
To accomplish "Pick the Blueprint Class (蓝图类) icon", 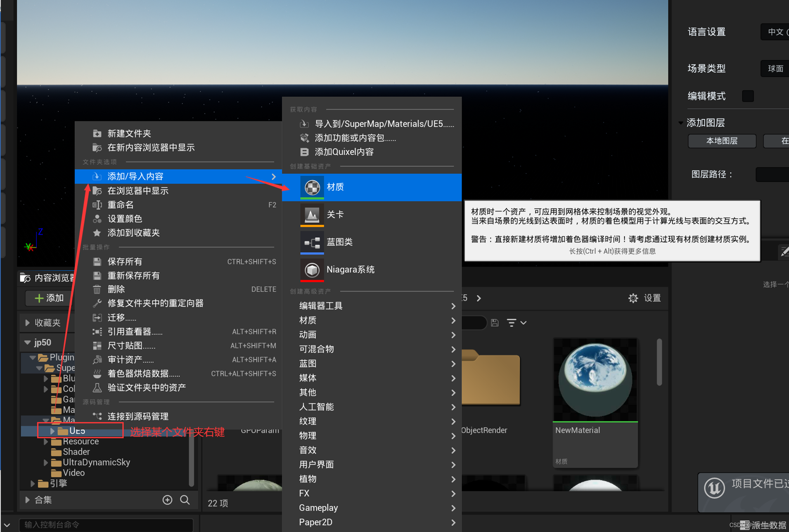I will click(x=312, y=242).
